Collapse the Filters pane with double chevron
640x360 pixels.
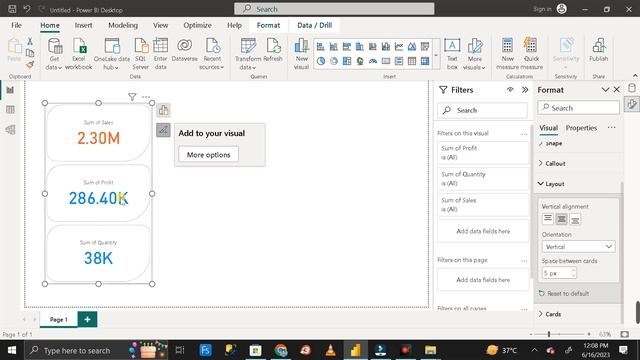coord(525,90)
